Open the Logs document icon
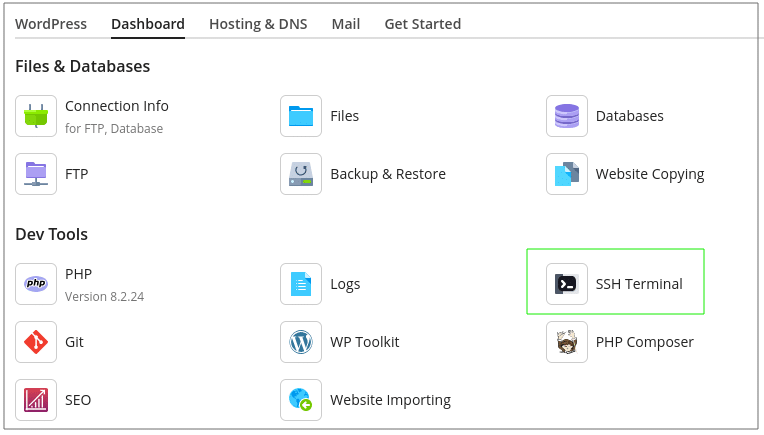The height and width of the screenshot is (435, 764). tap(301, 284)
